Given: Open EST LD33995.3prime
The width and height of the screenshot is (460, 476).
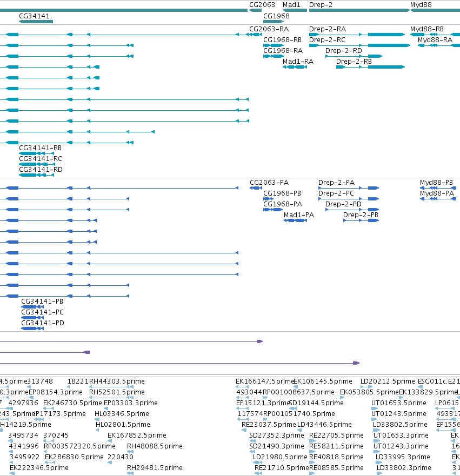Looking at the screenshot, I should point(403,457).
